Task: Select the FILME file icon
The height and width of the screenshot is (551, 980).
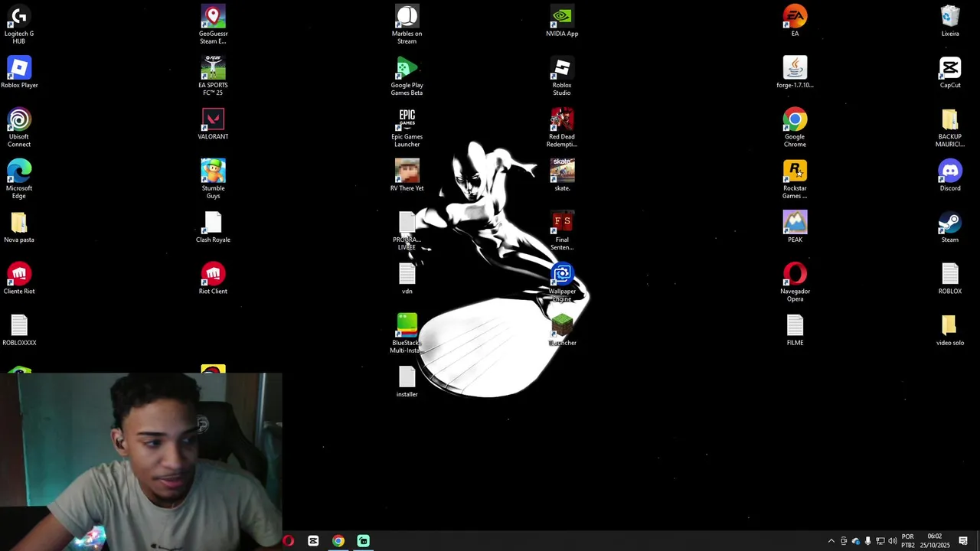Action: [795, 330]
